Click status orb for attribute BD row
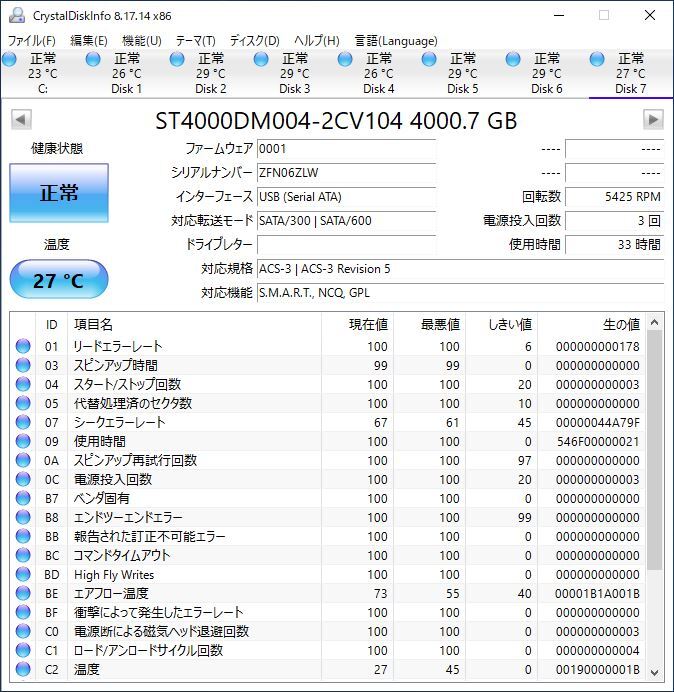 click(23, 574)
